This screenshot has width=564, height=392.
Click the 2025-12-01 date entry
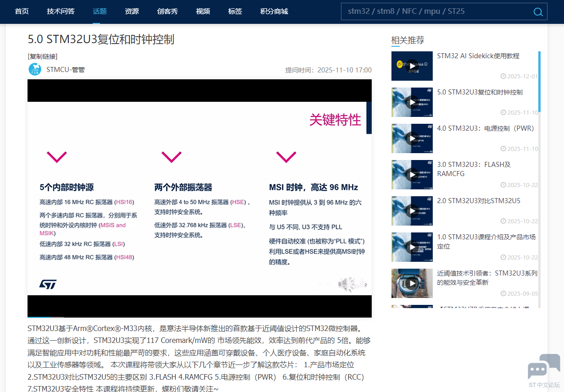(x=519, y=76)
